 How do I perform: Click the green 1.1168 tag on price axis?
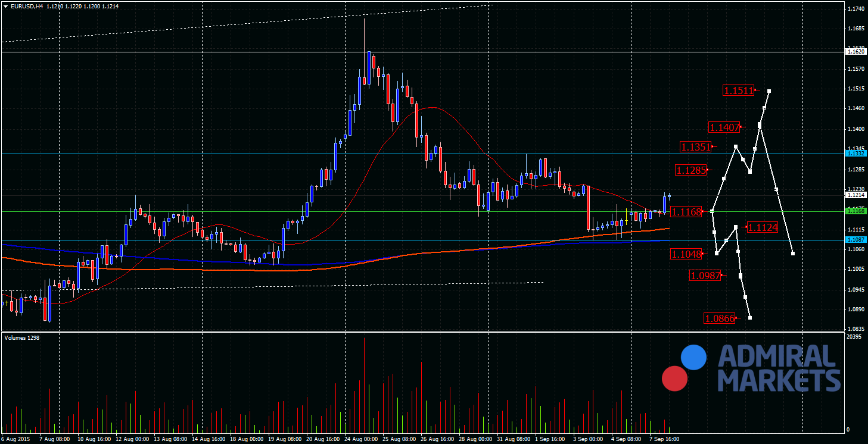point(856,211)
